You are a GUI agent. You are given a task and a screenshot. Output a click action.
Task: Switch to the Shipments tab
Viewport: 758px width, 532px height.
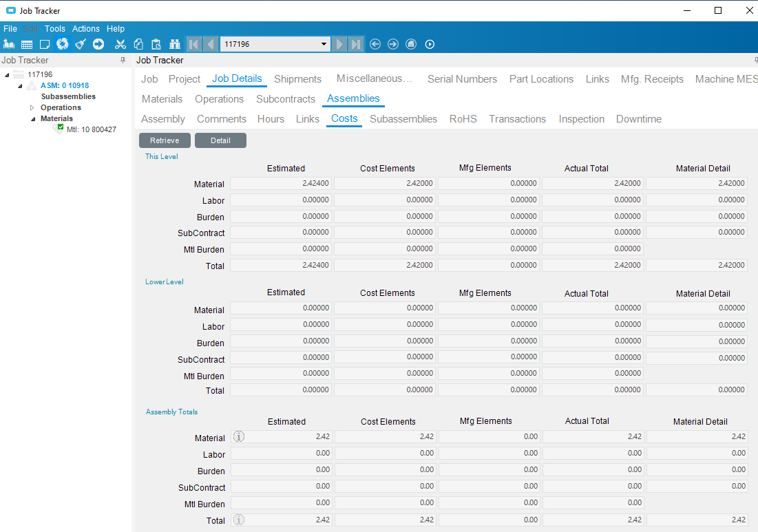pyautogui.click(x=297, y=79)
